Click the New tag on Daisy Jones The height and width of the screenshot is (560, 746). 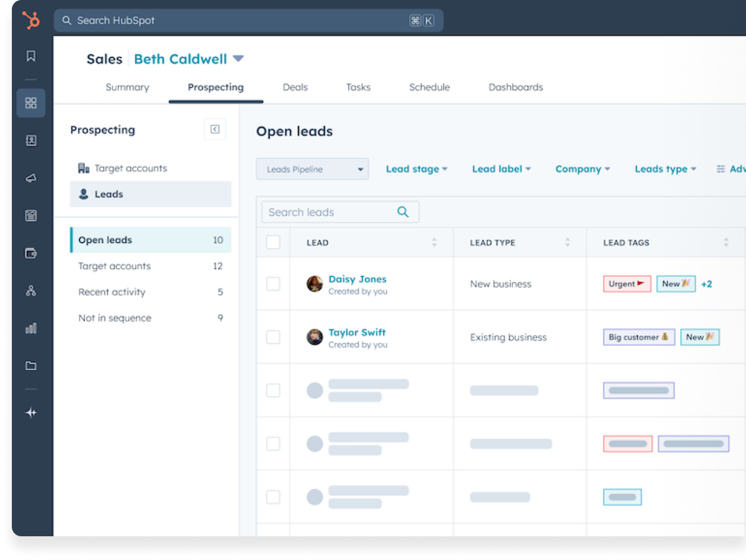[676, 284]
